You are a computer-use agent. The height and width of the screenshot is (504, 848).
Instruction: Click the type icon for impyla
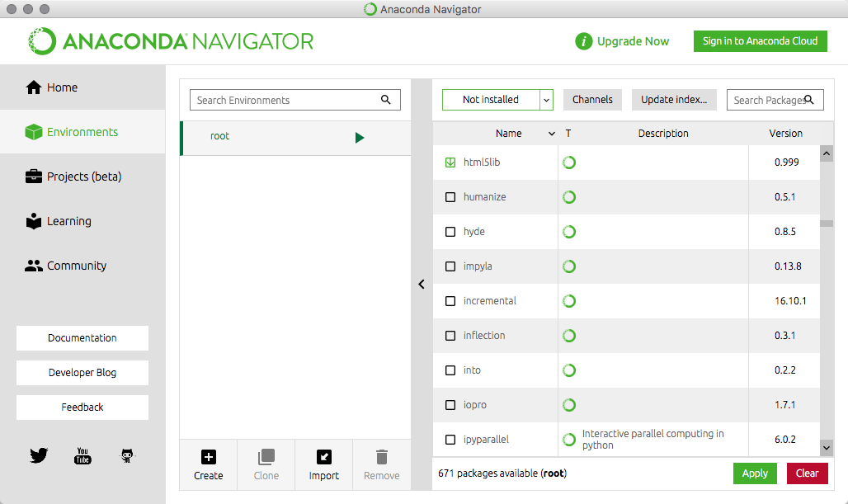tap(569, 266)
